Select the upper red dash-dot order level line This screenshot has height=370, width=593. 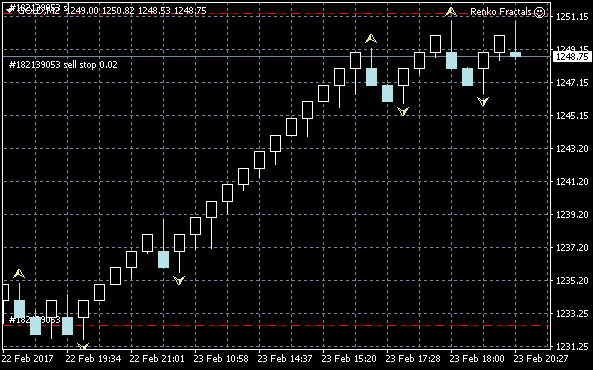[x=275, y=14]
